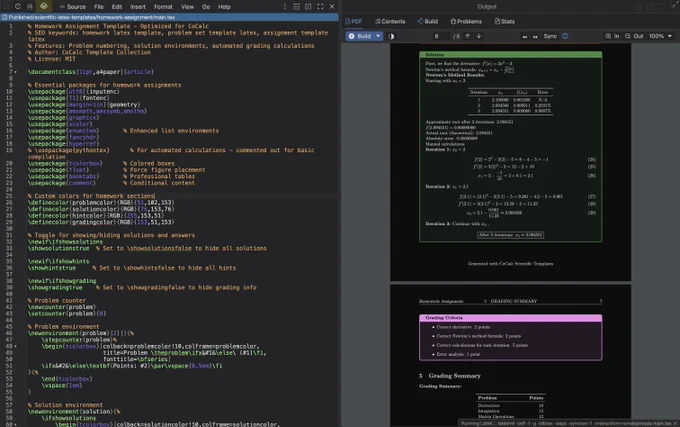Fold code at line 7 documentclass
Viewport: 680px width, 427px height.
(x=16, y=72)
